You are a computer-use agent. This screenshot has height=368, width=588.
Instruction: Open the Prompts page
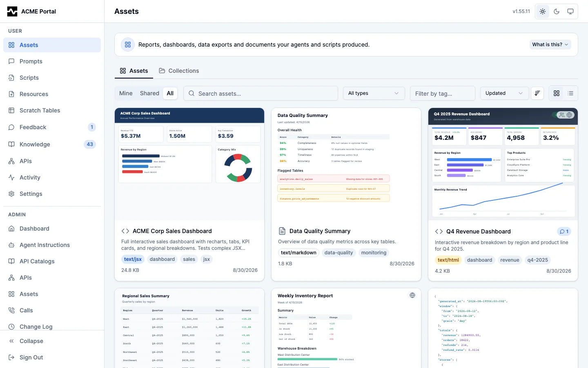point(52,61)
